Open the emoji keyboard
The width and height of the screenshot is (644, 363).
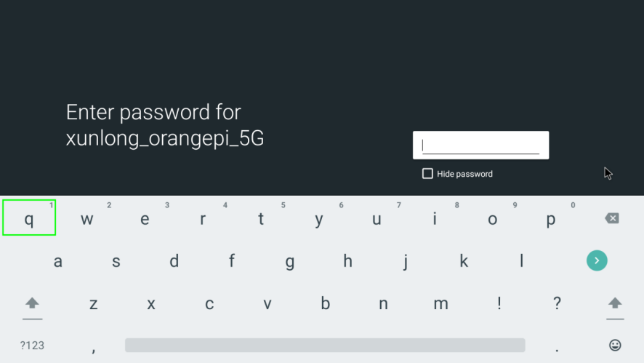click(615, 345)
